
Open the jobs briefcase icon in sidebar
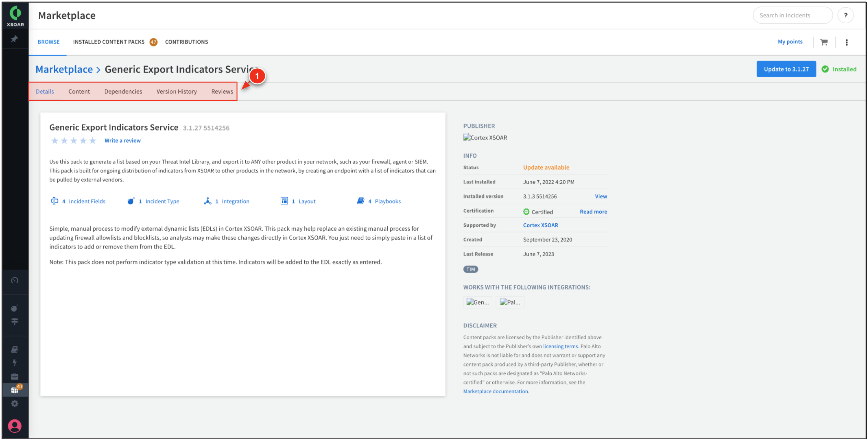(x=14, y=376)
